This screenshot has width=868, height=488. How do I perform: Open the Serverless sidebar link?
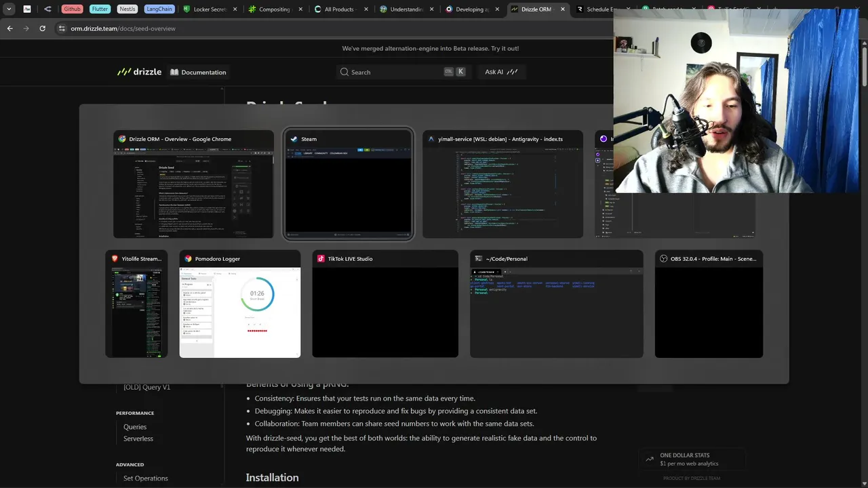pyautogui.click(x=138, y=439)
